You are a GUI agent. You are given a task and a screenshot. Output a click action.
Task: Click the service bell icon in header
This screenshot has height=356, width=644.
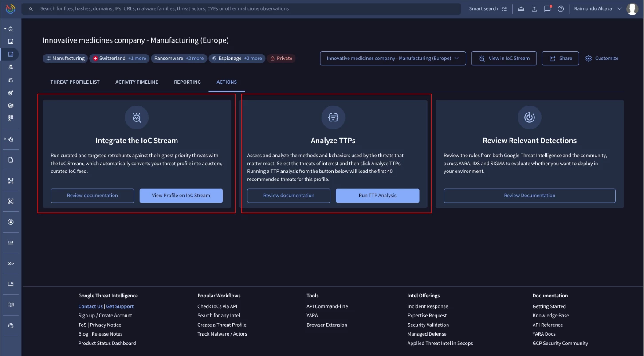click(x=521, y=9)
